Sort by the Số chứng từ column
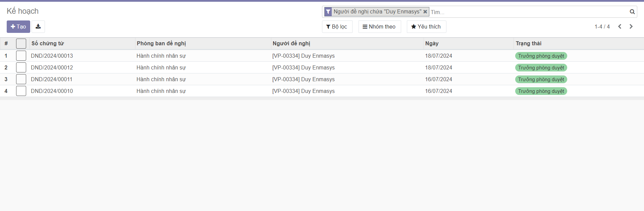Screen dimensions: 644x211 coord(48,43)
